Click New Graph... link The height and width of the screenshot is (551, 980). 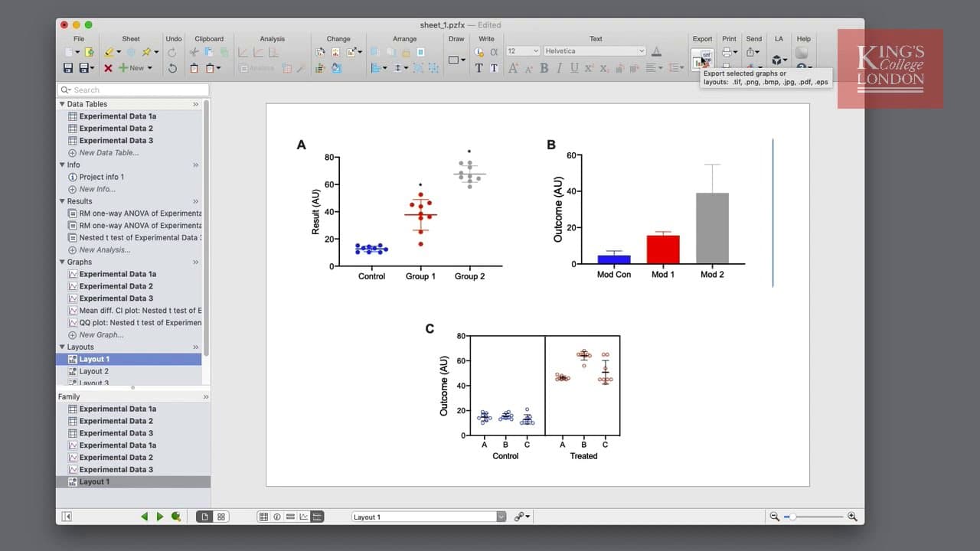(96, 335)
